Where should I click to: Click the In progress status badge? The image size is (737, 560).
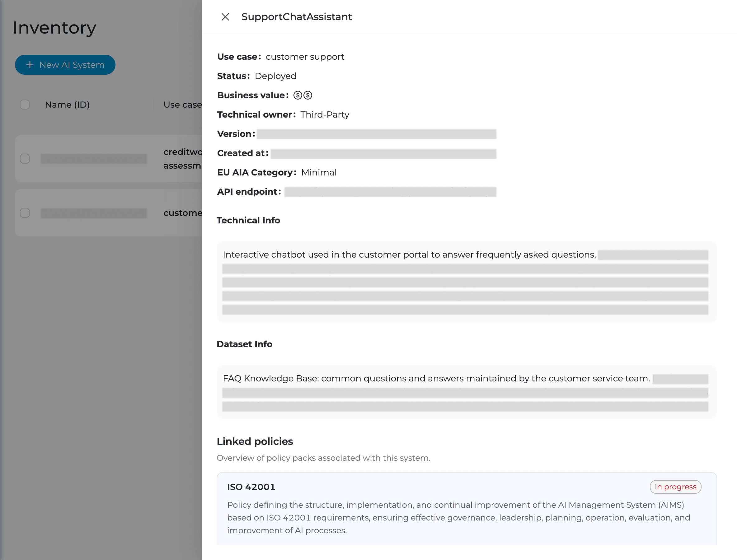(x=675, y=487)
